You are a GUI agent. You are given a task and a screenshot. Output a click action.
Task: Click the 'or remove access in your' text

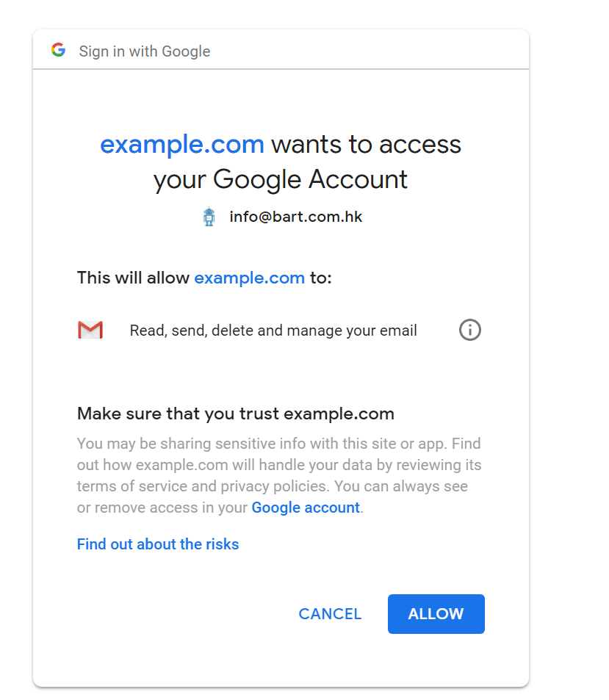[x=162, y=508]
